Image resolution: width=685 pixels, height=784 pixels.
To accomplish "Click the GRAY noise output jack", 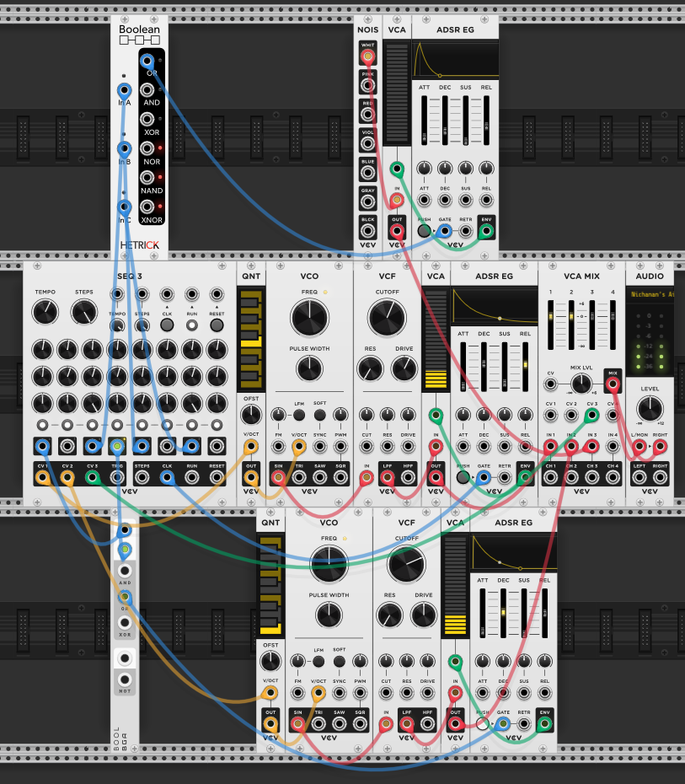I will (367, 202).
